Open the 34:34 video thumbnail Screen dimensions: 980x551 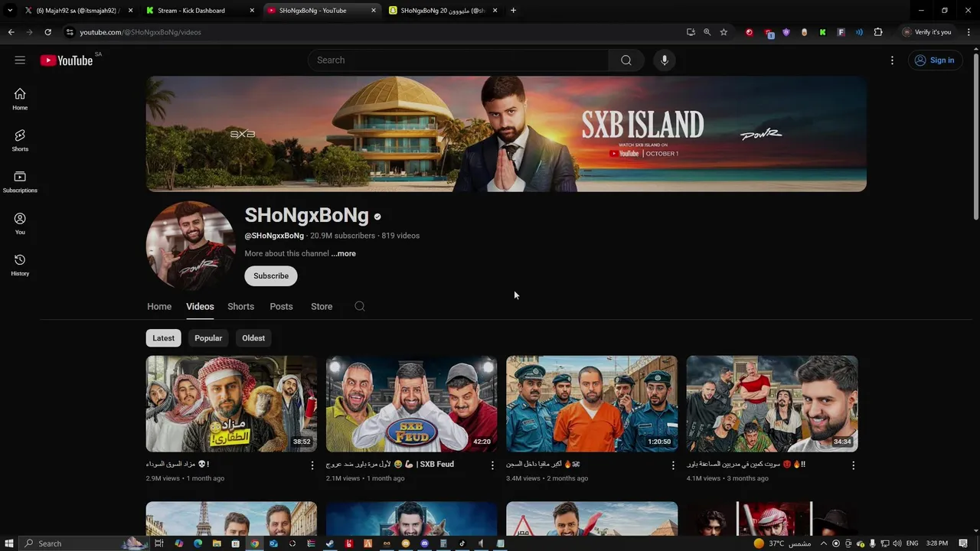tap(772, 403)
